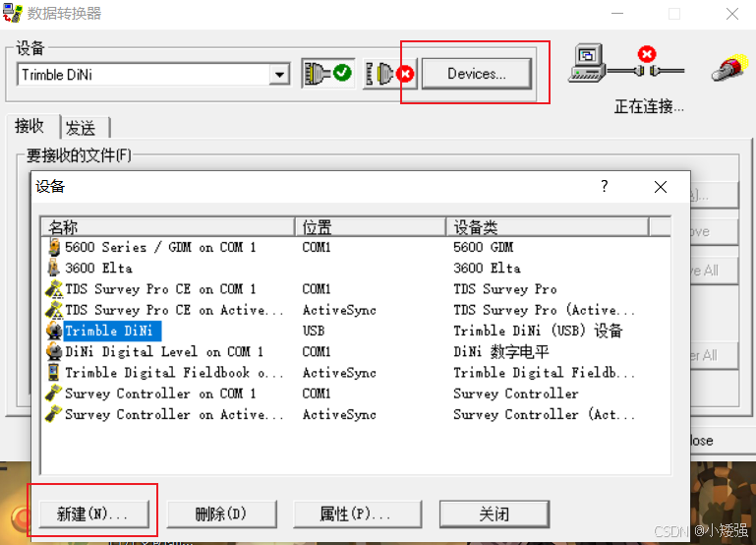This screenshot has width=756, height=545.
Task: Click the connect device icon with green check
Action: 328,74
